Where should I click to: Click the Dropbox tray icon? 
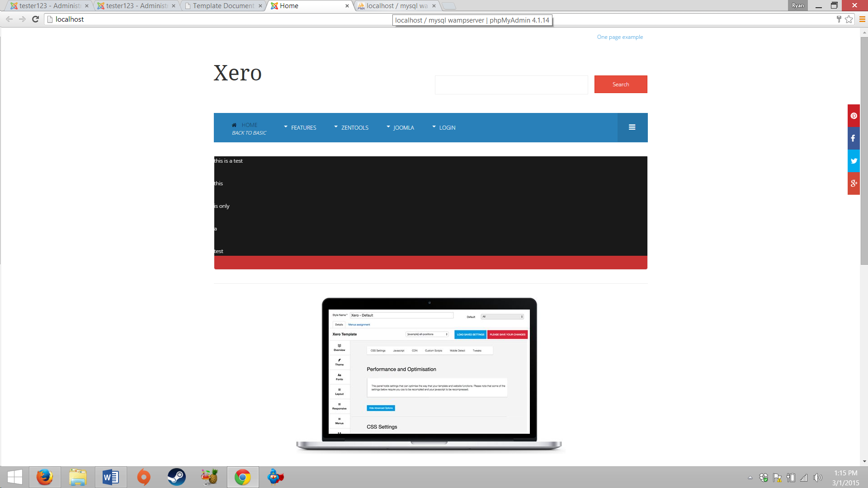click(764, 478)
